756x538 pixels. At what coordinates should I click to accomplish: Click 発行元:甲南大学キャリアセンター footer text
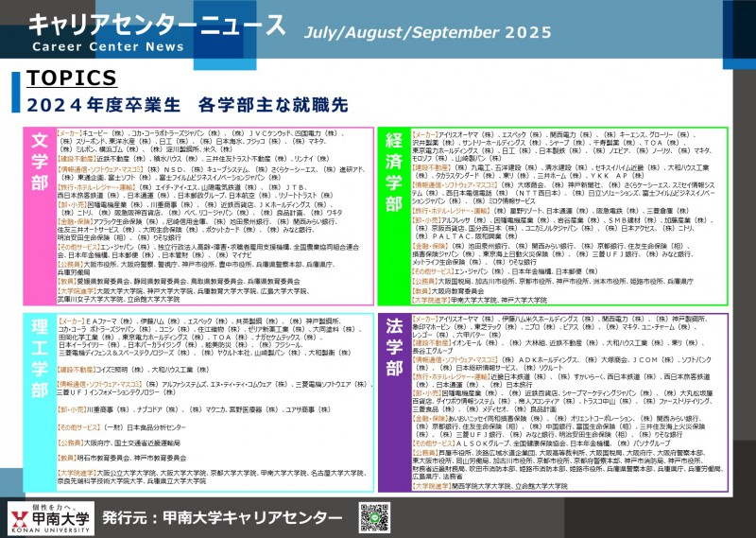pyautogui.click(x=222, y=518)
